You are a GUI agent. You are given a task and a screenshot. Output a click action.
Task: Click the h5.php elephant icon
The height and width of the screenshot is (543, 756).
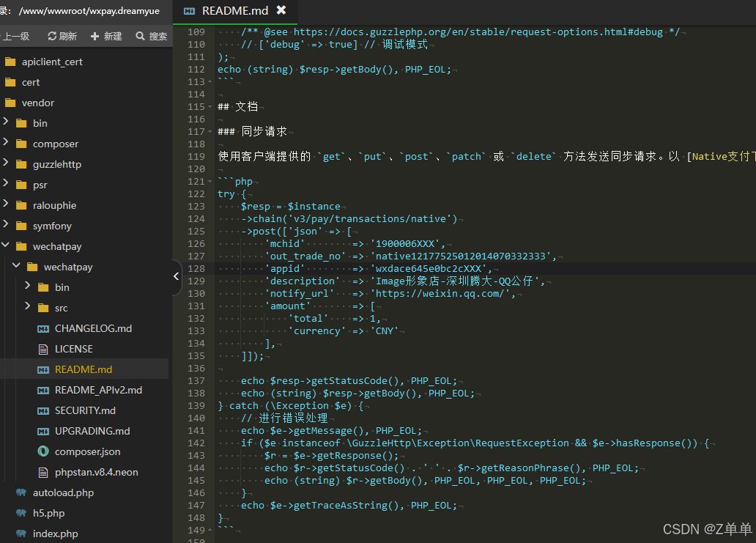click(21, 513)
